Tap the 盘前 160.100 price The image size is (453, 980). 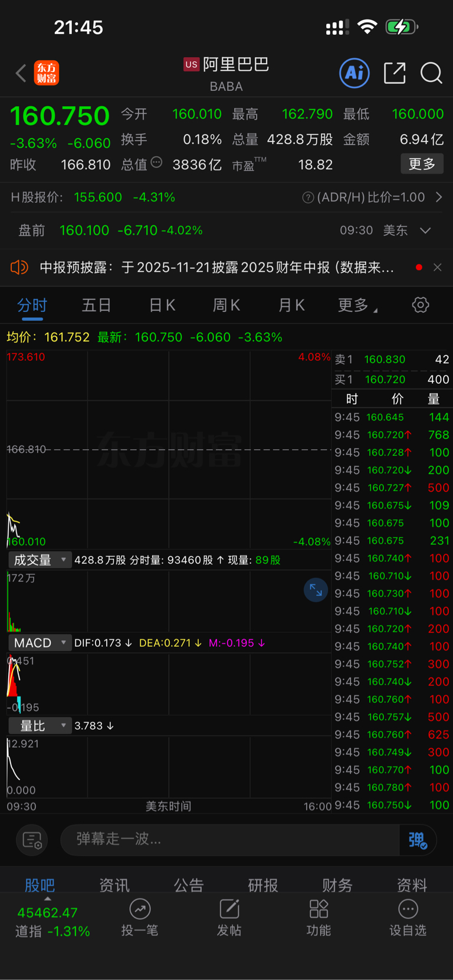[x=84, y=231]
